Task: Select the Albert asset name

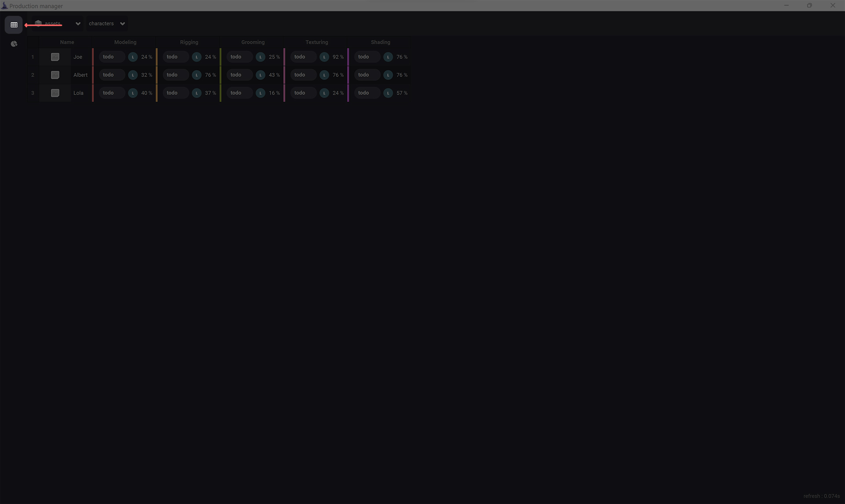Action: pyautogui.click(x=81, y=75)
